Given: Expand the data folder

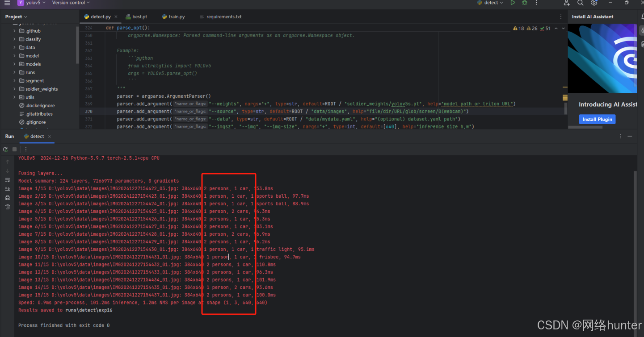Looking at the screenshot, I should point(15,47).
